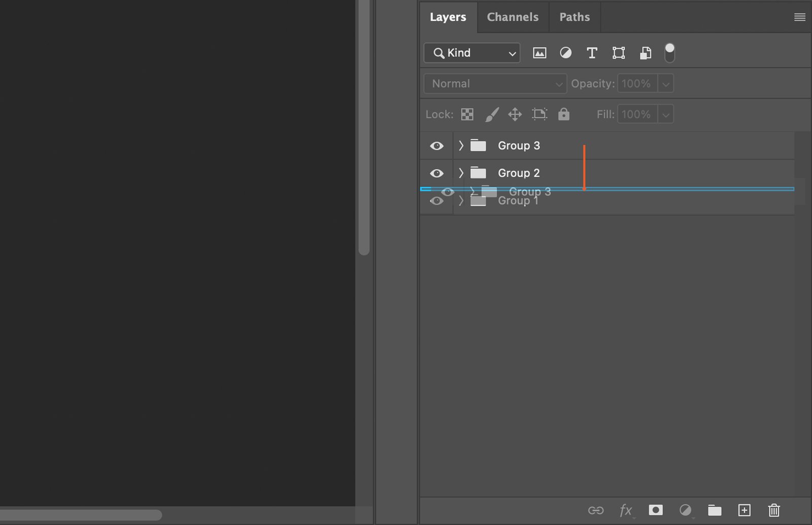Open the layer style fx menu
Viewport: 812px width, 525px height.
[626, 510]
